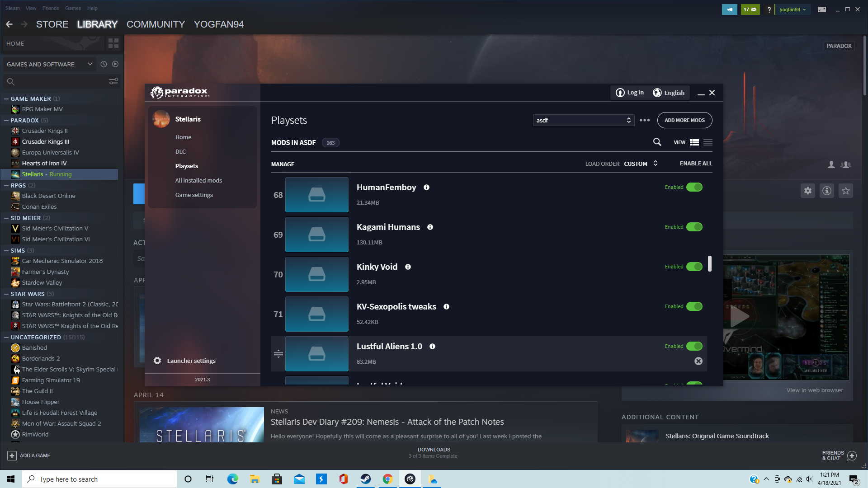Open File Explorer from taskbar
Image resolution: width=868 pixels, height=488 pixels.
[255, 479]
